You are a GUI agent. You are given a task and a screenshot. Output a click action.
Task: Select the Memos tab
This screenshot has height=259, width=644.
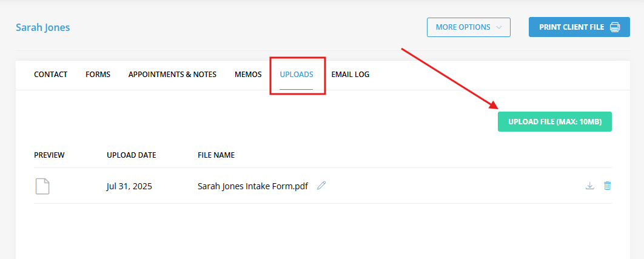[248, 75]
